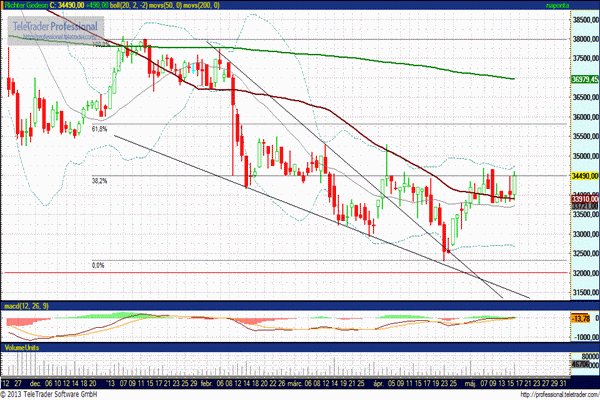600x400 pixels.
Task: Click the red 33910,00 moving average price tag
Action: point(585,199)
